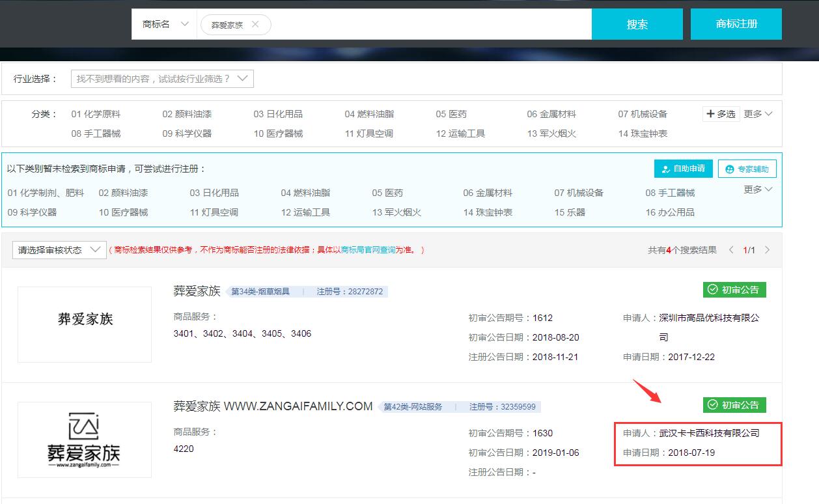This screenshot has width=819, height=504.
Task: Choose 16 办公用品 for registration
Action: click(670, 212)
